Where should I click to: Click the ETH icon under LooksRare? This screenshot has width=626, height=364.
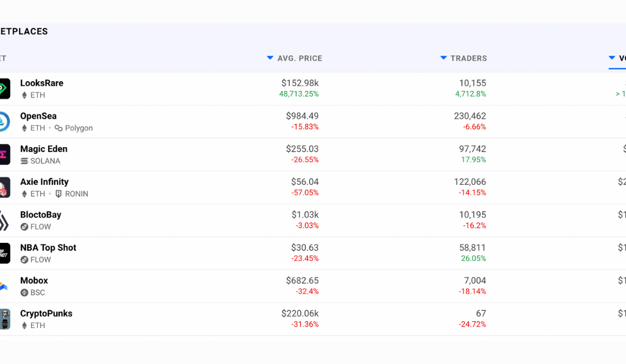coord(24,95)
